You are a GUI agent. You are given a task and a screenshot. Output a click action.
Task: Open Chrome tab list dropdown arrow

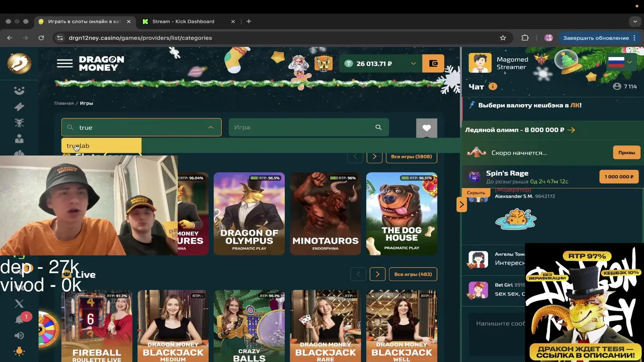tap(635, 22)
